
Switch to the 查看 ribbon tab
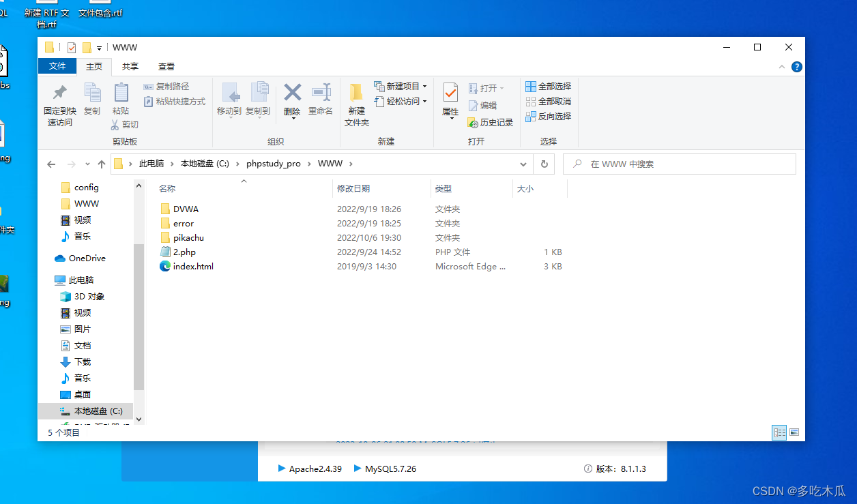pyautogui.click(x=166, y=66)
